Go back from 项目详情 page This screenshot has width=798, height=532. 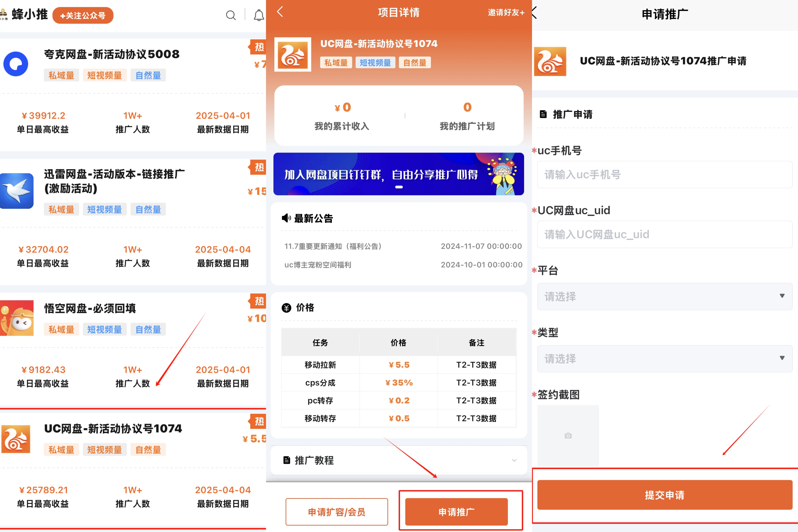[280, 12]
